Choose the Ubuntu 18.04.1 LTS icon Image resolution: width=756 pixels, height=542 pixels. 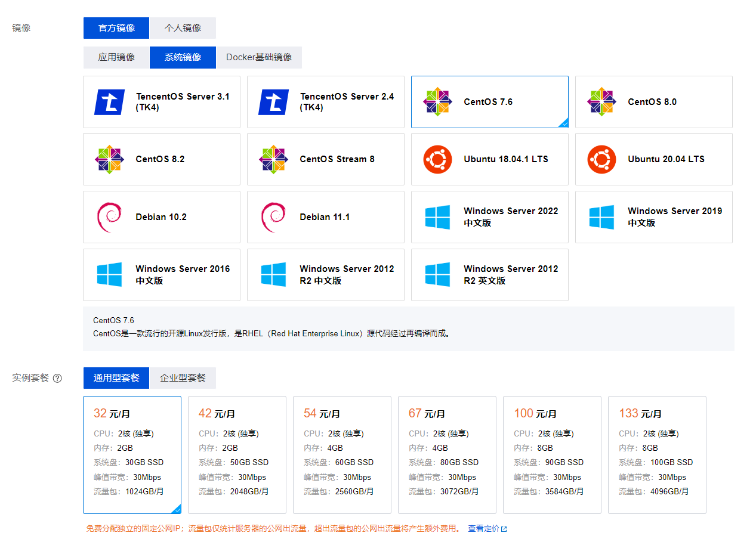point(437,159)
